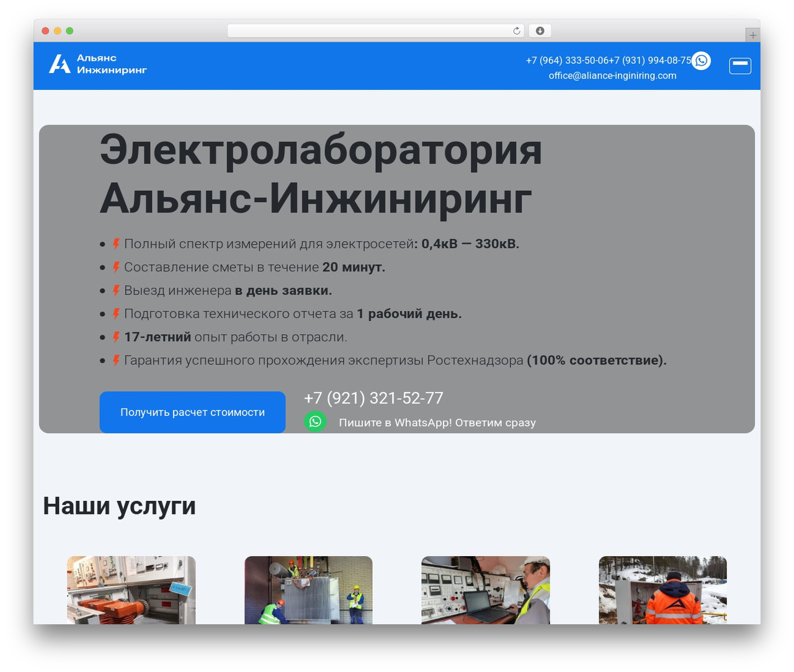Call phone number +7 (964) 333-50-06

tap(567, 60)
